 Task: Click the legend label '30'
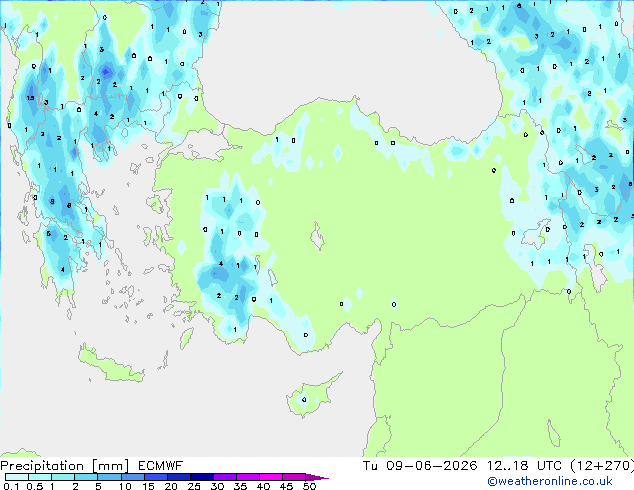pos(217,486)
